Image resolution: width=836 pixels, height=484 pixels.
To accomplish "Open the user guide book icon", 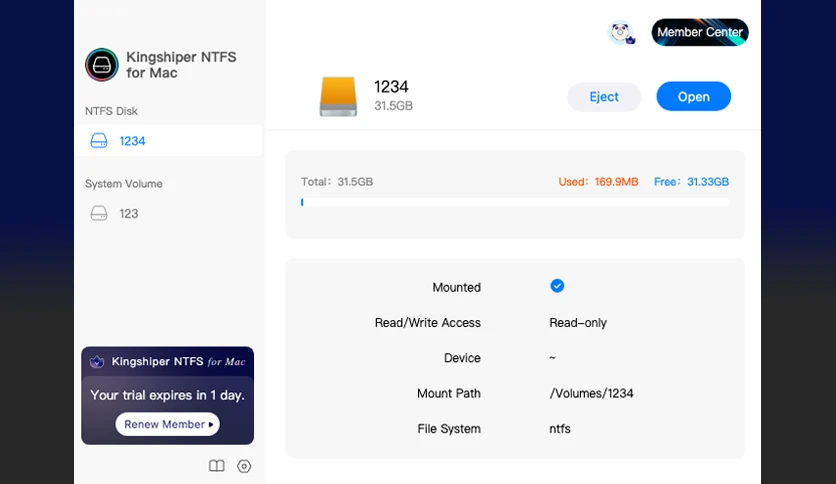I will pyautogui.click(x=216, y=466).
